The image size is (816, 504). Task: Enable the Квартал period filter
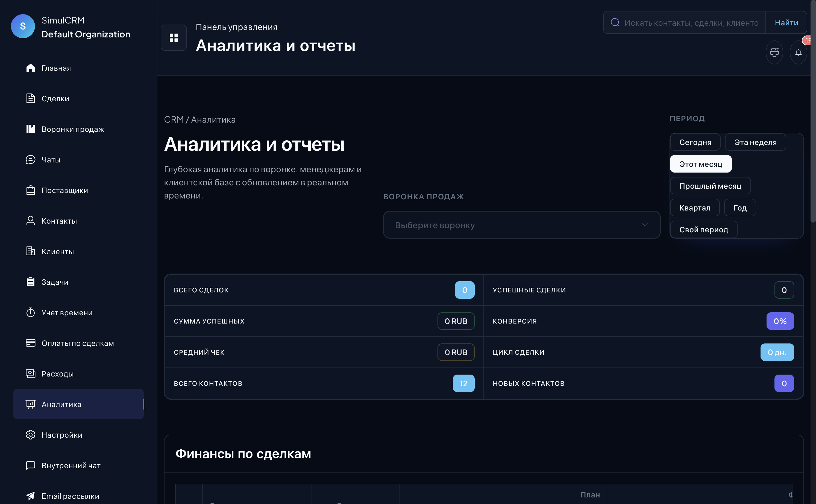[x=695, y=207]
